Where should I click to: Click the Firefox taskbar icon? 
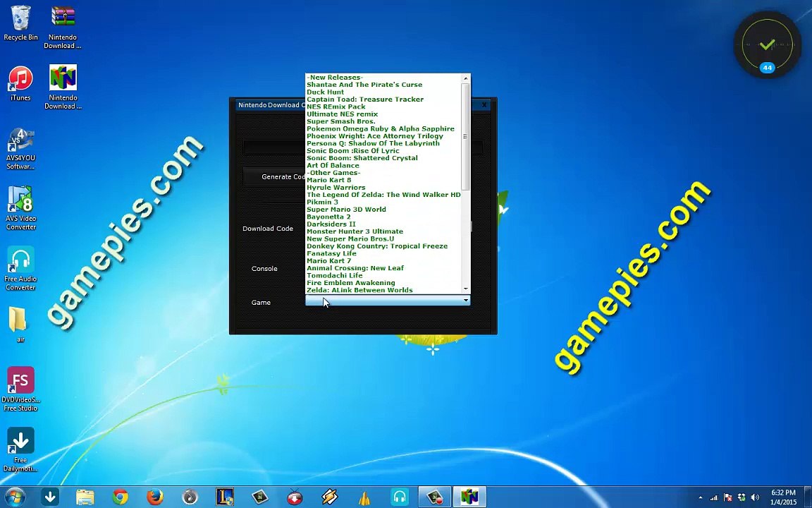click(x=155, y=497)
